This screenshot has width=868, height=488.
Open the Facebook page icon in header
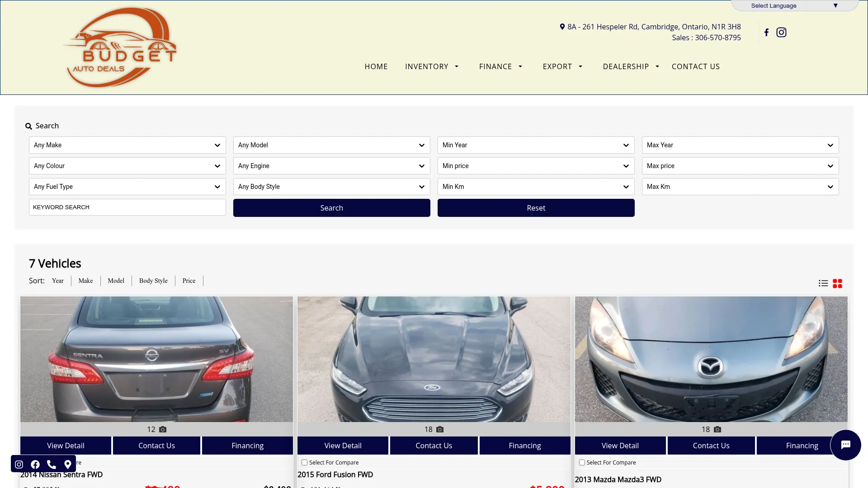(766, 33)
